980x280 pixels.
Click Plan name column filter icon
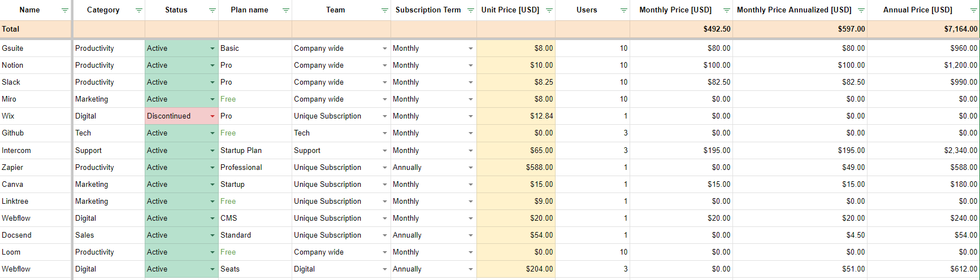pyautogui.click(x=285, y=10)
